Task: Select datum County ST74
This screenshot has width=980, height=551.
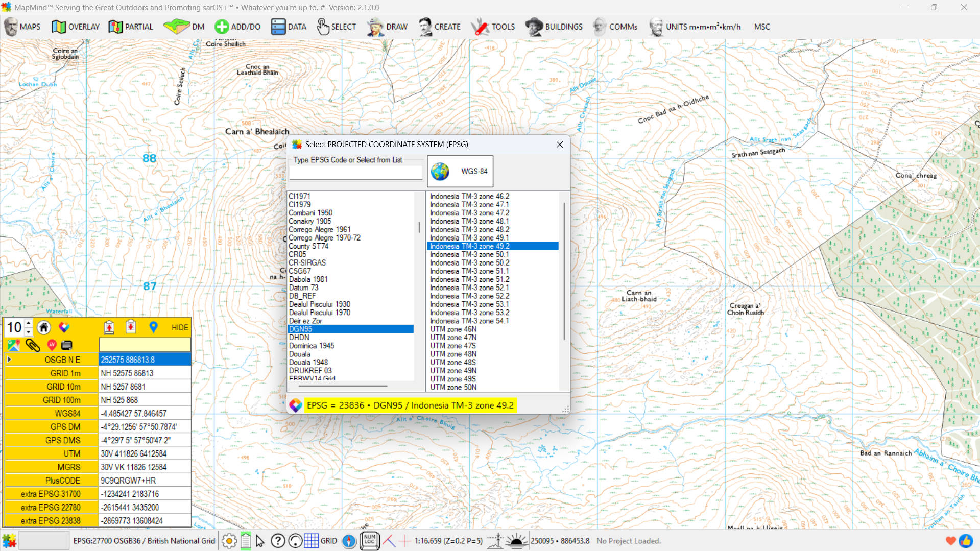Action: coord(308,246)
